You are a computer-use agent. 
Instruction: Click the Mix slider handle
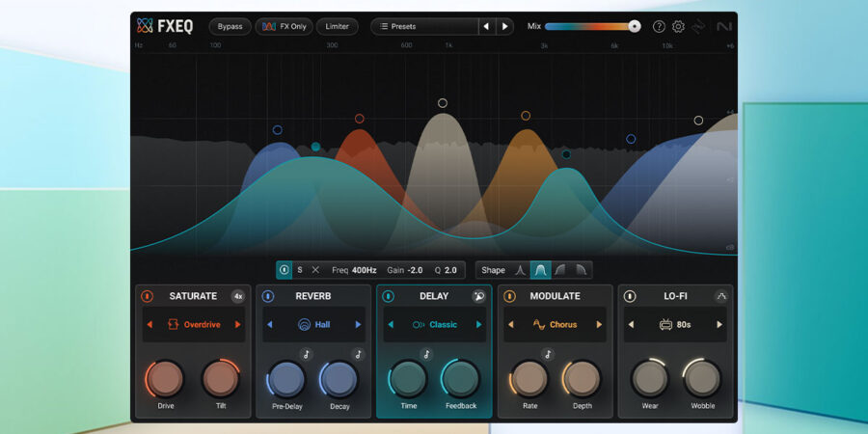coord(635,26)
